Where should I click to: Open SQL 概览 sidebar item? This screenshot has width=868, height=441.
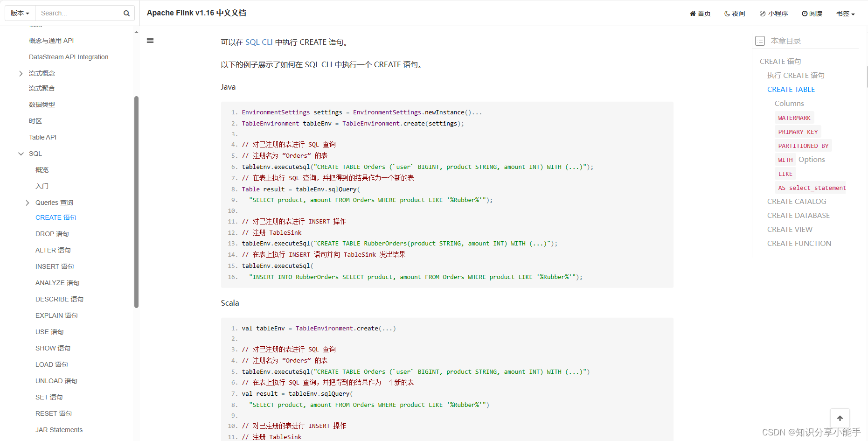click(x=42, y=170)
